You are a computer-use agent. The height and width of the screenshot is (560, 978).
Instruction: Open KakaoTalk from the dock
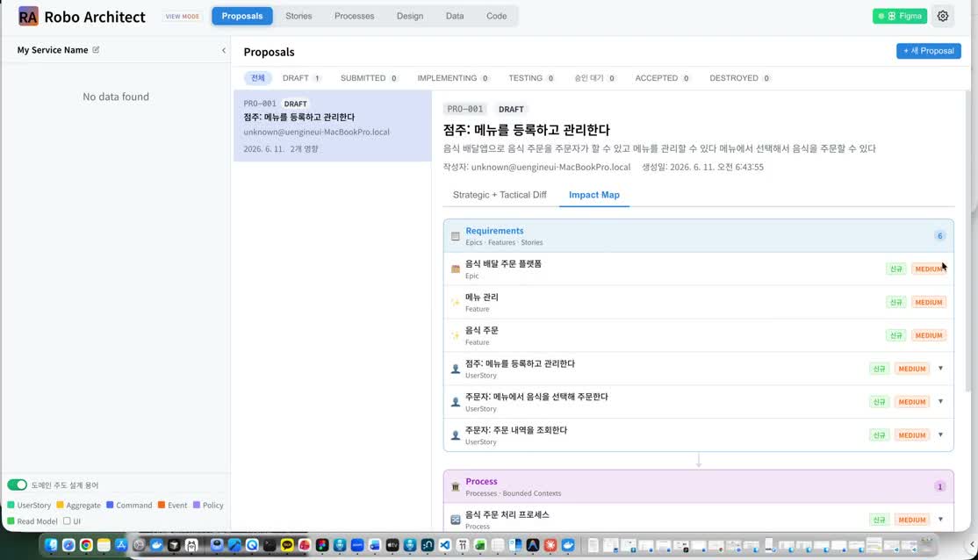(x=287, y=545)
